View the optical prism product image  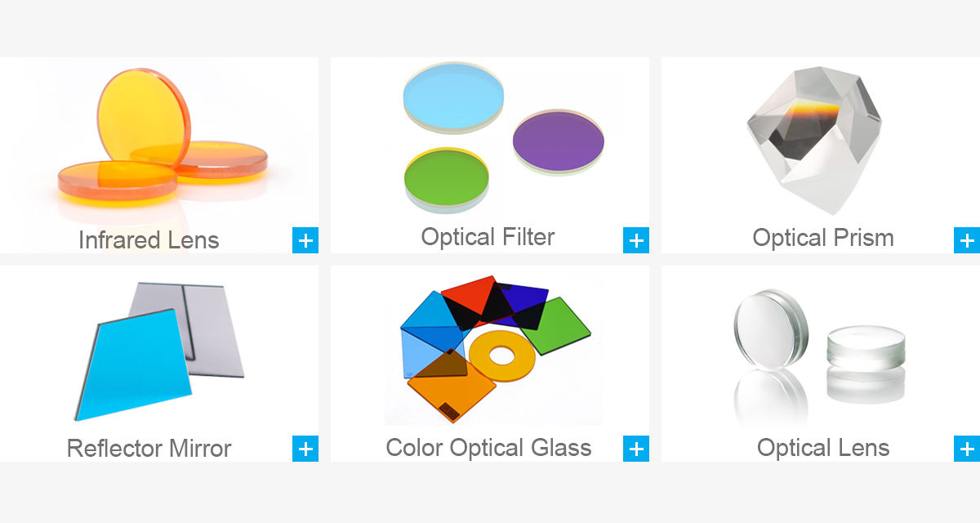[812, 135]
